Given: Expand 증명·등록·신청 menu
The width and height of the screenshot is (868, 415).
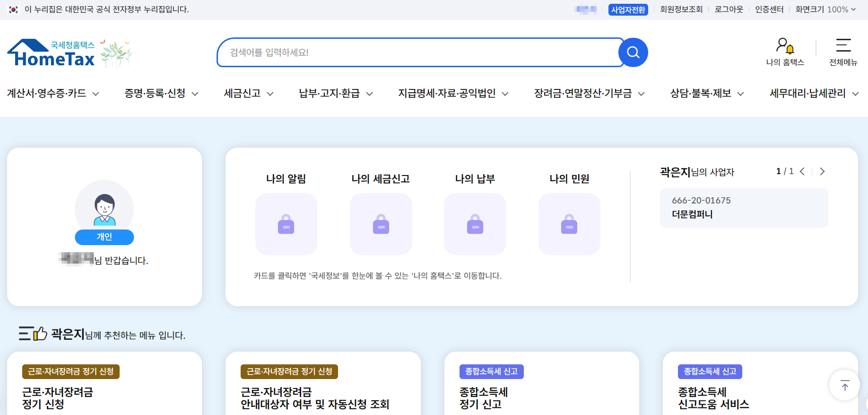Looking at the screenshot, I should tap(161, 94).
